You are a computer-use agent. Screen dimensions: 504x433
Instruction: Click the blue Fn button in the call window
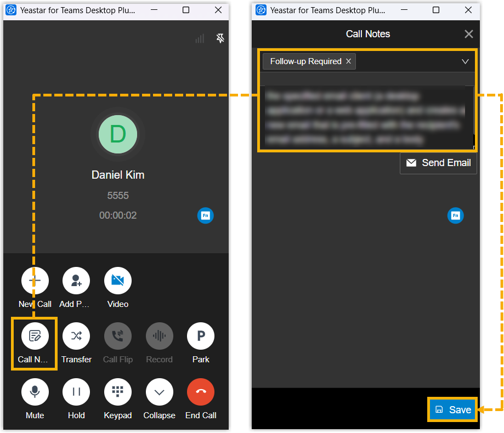click(x=206, y=215)
